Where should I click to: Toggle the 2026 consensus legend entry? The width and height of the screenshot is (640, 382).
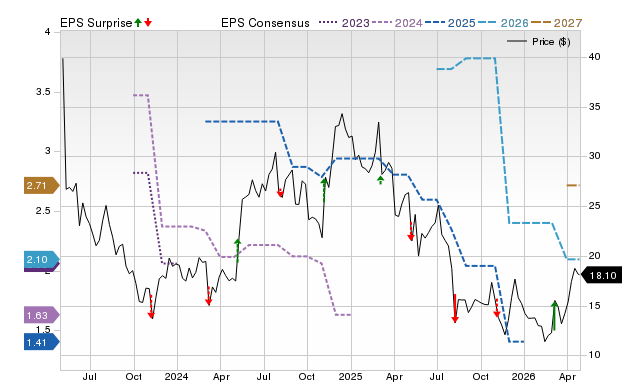tap(503, 23)
